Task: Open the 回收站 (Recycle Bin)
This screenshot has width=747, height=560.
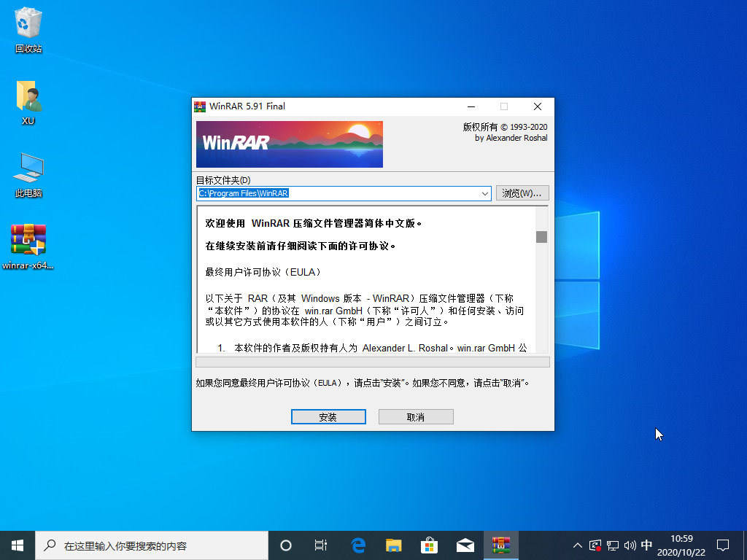Action: pos(27,26)
